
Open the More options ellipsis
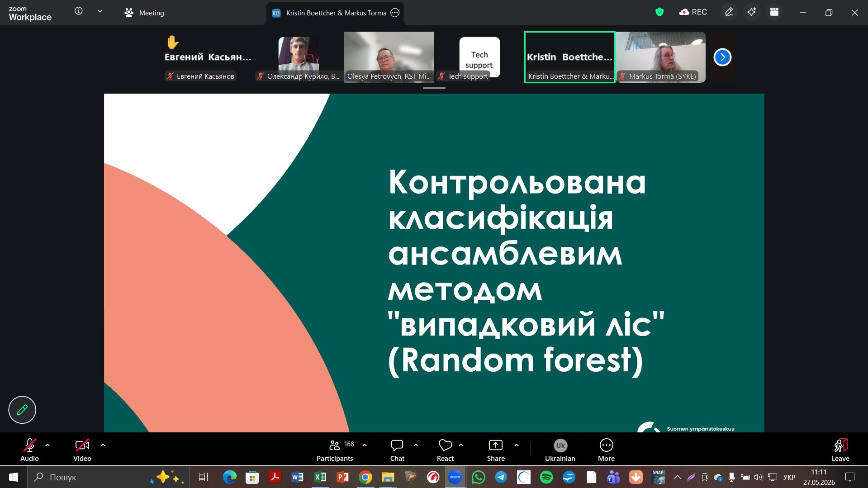pos(606,450)
